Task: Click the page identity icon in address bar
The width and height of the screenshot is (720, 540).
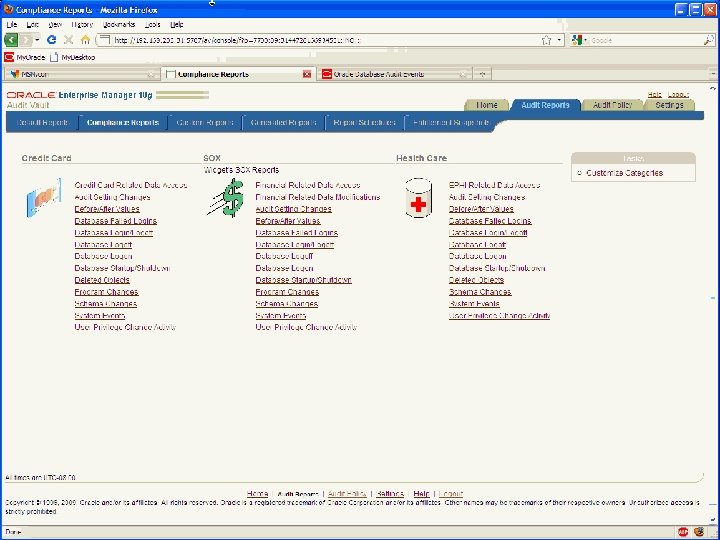Action: (105, 40)
